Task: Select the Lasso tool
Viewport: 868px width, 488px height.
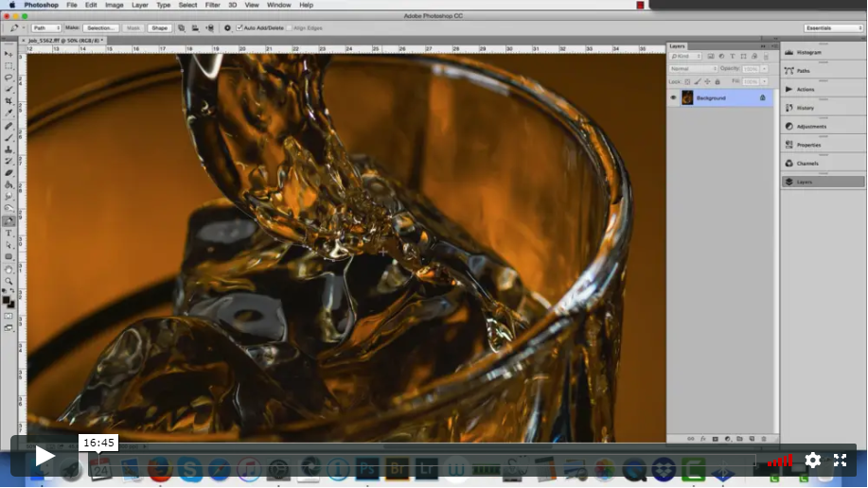Action: [x=9, y=78]
